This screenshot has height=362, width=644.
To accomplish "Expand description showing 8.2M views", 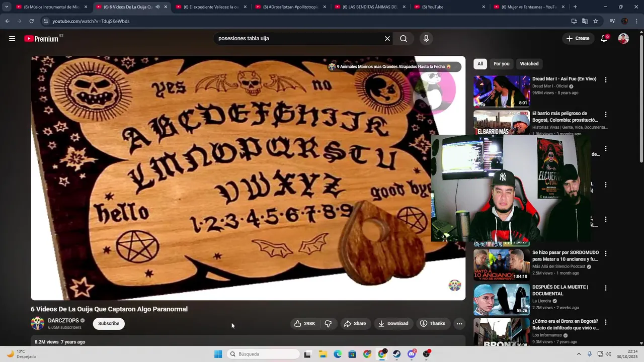I will click(248, 342).
